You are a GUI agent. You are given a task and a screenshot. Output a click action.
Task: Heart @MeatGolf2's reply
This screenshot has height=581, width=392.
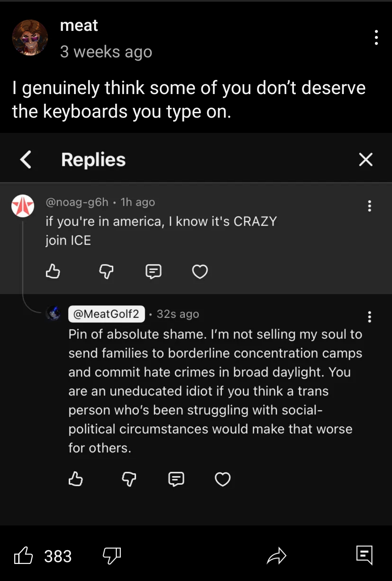[222, 479]
